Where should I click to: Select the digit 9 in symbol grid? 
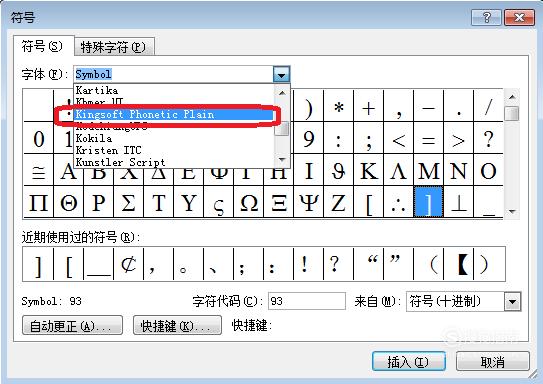pyautogui.click(x=309, y=138)
